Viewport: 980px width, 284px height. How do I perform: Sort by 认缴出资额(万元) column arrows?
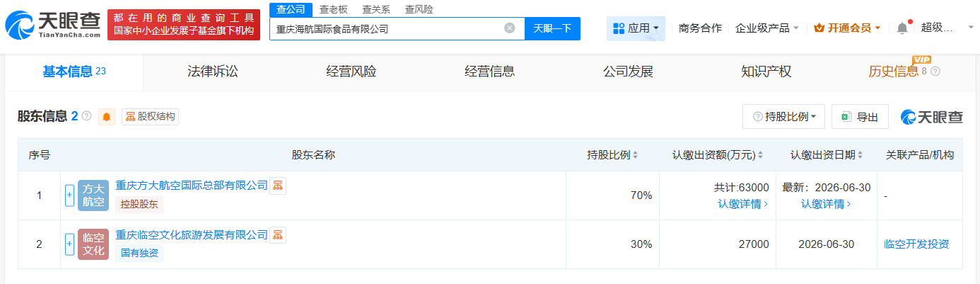[760, 155]
